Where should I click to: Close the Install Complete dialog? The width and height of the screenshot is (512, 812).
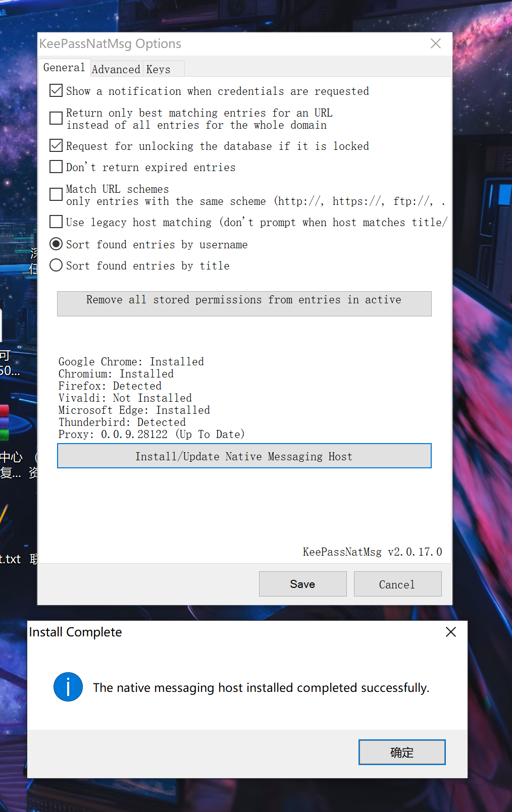coord(451,632)
